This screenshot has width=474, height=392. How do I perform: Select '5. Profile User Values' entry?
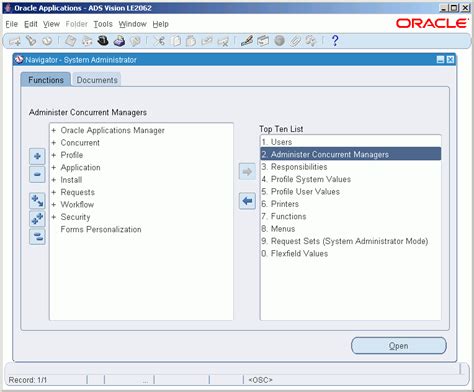pyautogui.click(x=351, y=192)
